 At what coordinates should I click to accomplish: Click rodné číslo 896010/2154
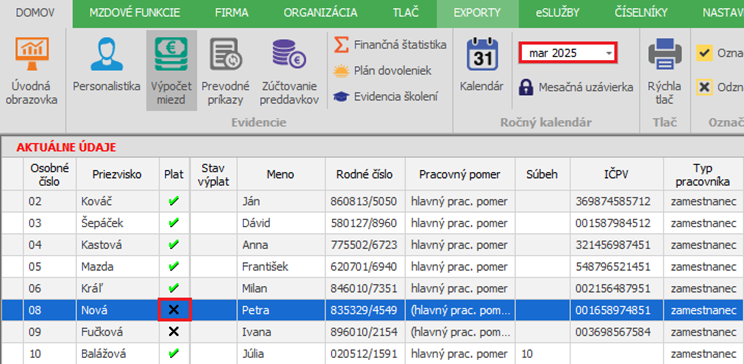tap(363, 332)
